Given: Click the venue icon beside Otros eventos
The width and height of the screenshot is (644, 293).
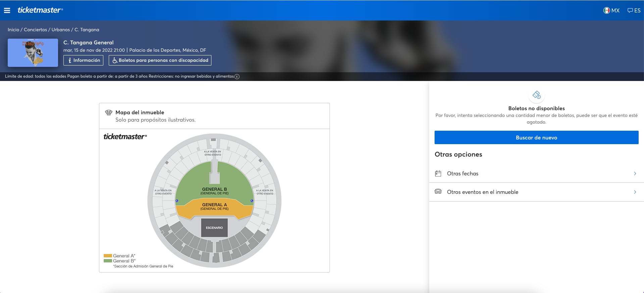Looking at the screenshot, I should coord(438,192).
